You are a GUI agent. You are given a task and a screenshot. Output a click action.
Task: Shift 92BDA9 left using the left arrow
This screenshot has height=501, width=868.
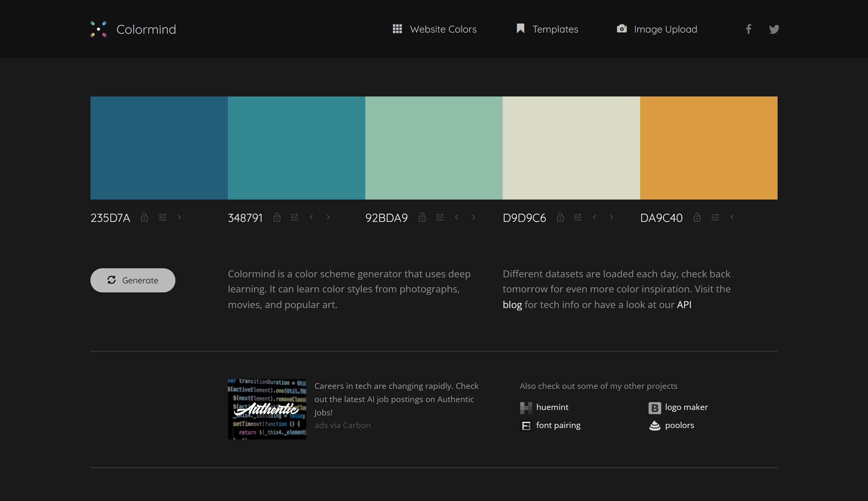pos(457,217)
